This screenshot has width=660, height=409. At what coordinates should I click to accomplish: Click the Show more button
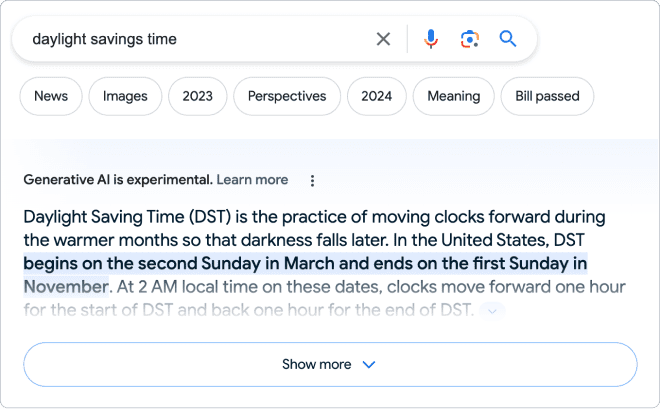click(x=329, y=364)
